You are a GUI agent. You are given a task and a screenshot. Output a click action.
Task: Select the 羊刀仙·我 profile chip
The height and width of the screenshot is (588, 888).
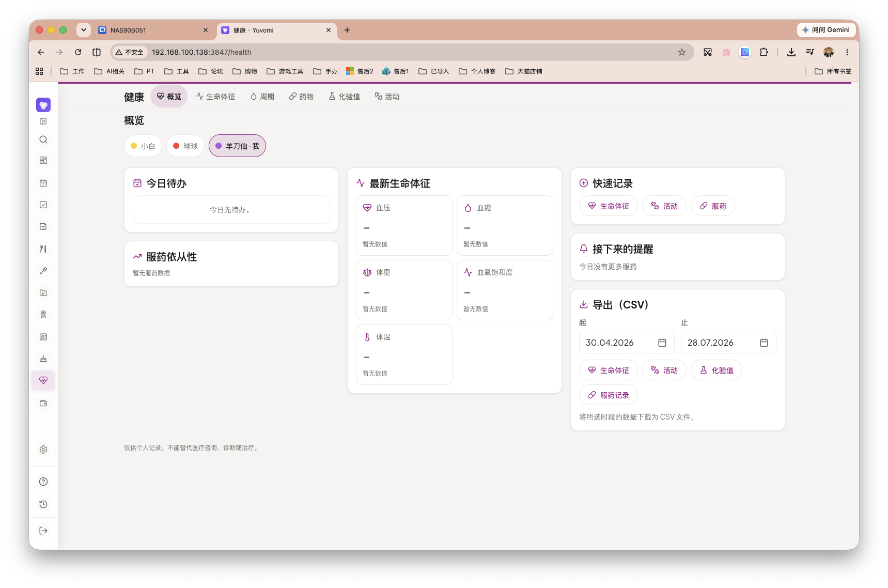tap(237, 146)
